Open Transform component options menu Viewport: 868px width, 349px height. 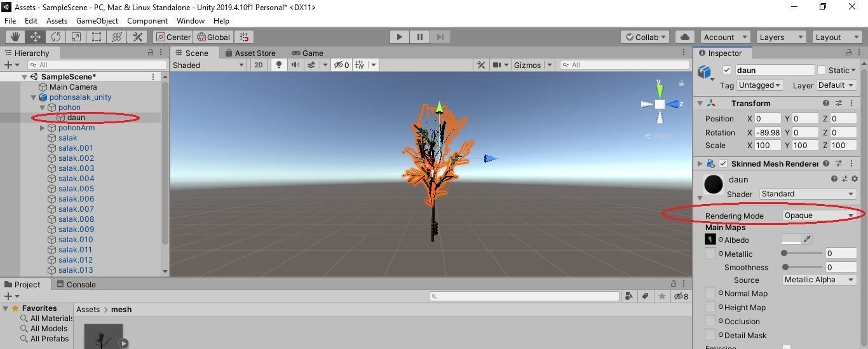click(x=851, y=103)
